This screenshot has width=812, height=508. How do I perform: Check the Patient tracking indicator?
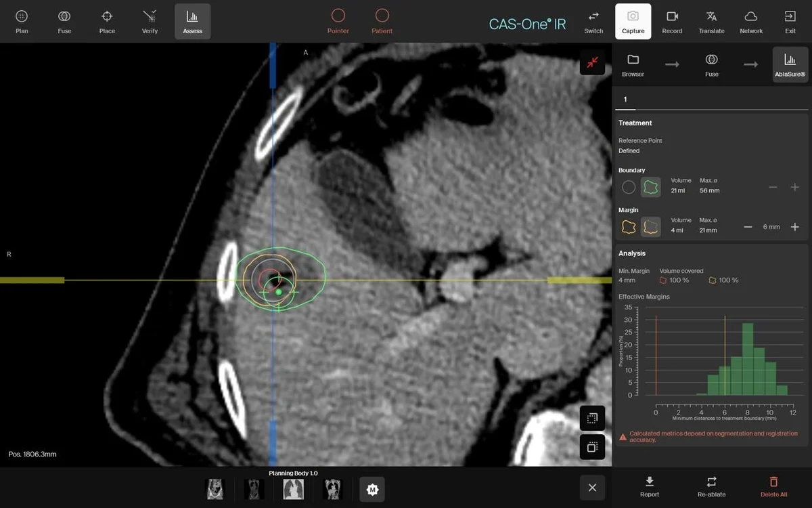[382, 21]
